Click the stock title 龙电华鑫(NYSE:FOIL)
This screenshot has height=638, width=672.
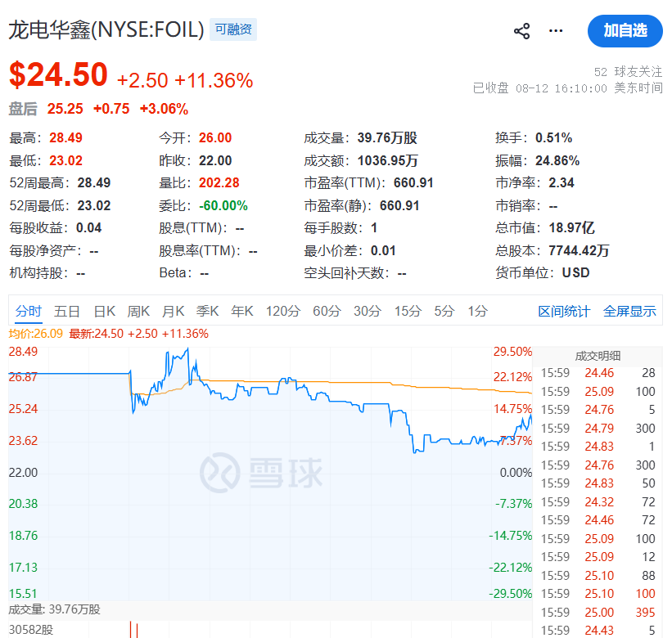106,29
